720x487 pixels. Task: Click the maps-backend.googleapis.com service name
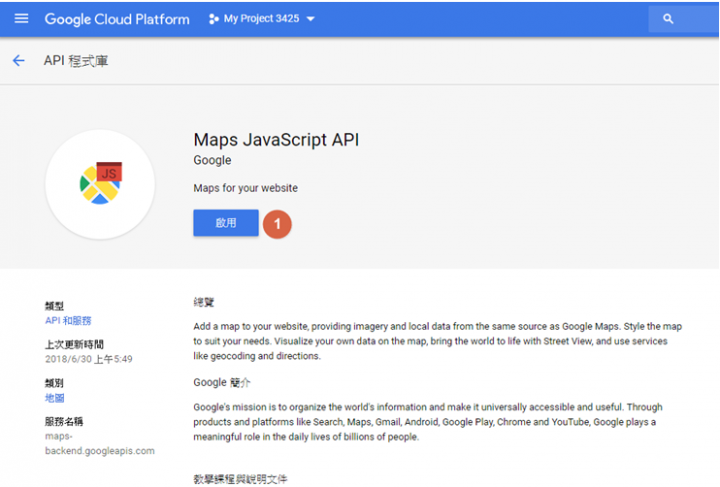pos(100,443)
